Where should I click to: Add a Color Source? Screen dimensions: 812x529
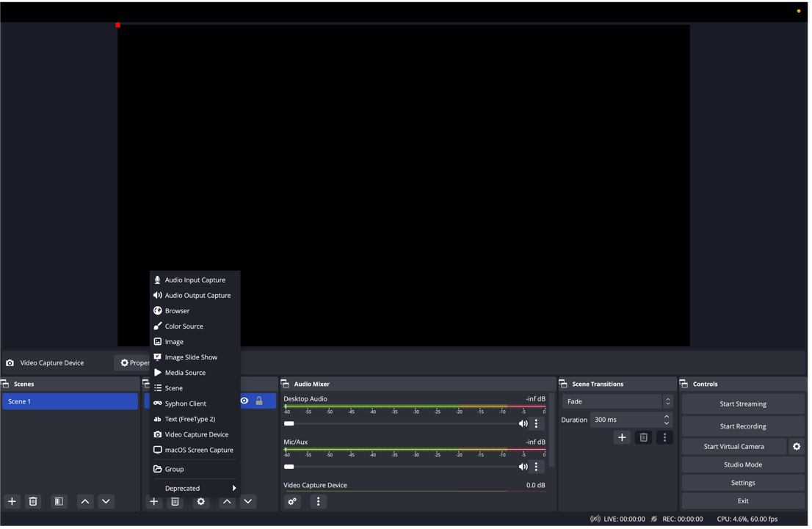coord(195,328)
